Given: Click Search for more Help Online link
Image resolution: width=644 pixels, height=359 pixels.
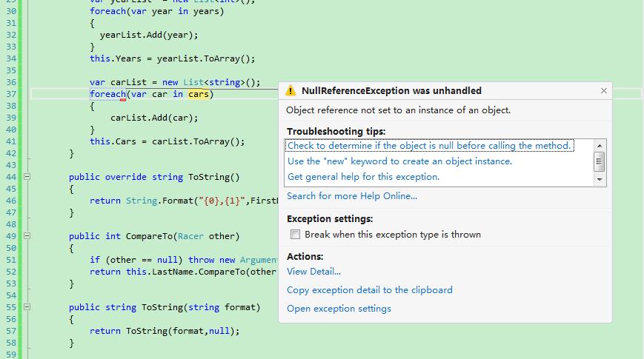Looking at the screenshot, I should point(352,196).
